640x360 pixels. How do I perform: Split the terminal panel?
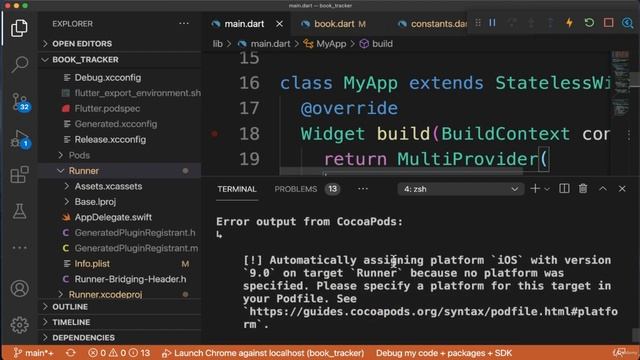coord(564,189)
